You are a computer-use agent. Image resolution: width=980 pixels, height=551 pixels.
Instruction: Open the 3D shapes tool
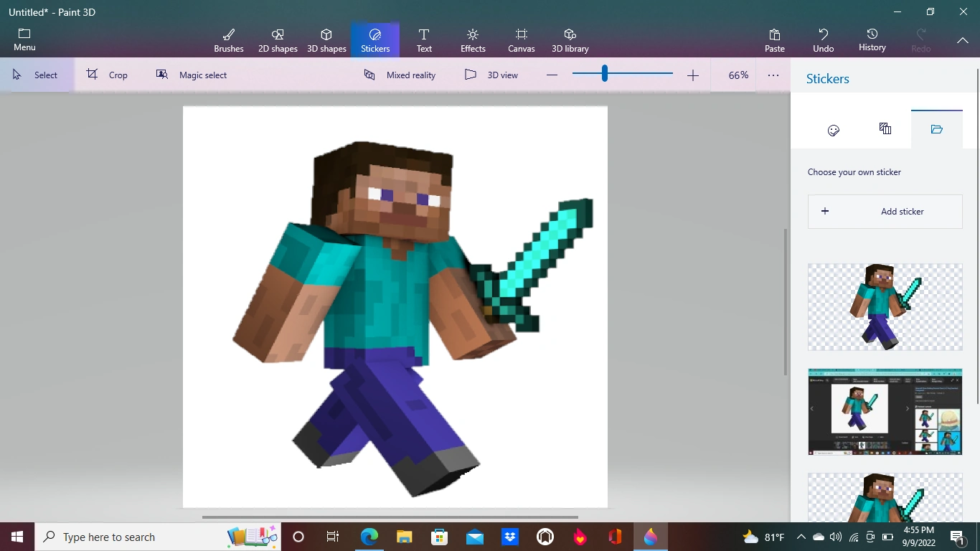coord(326,39)
